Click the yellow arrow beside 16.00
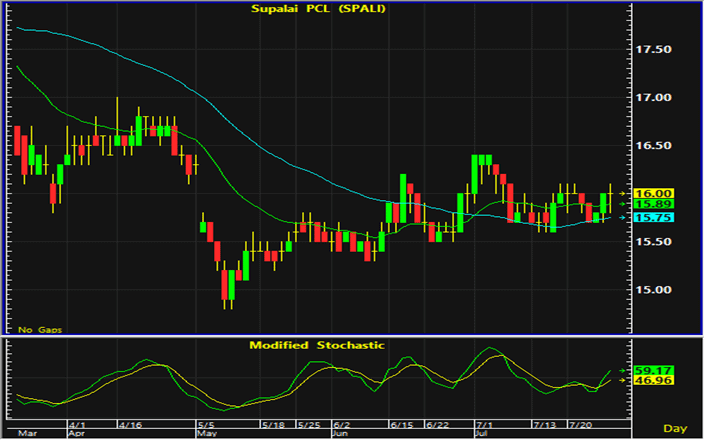 (x=622, y=194)
